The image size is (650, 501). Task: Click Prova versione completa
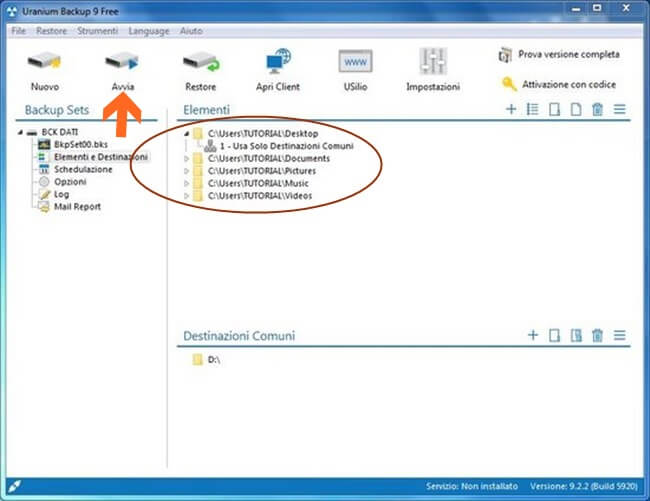(x=559, y=55)
